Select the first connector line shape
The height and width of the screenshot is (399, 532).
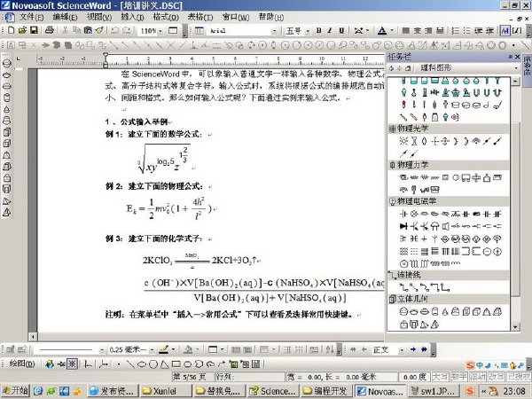click(x=403, y=287)
